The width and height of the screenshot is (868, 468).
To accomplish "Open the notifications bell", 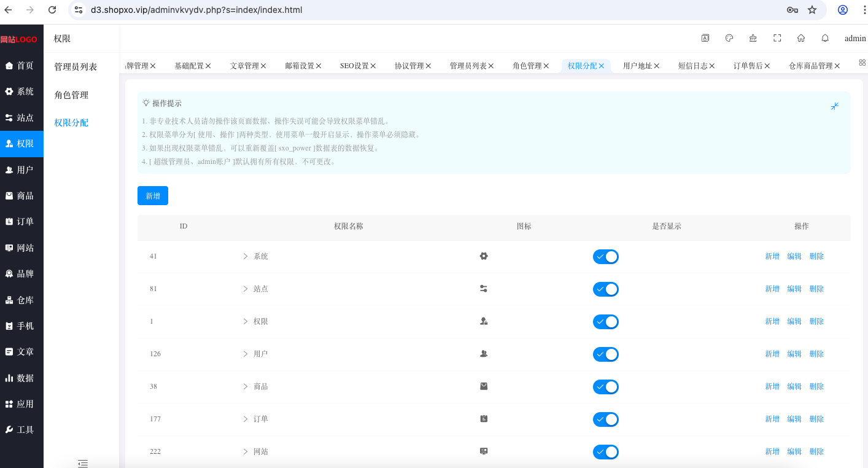I will pyautogui.click(x=825, y=38).
